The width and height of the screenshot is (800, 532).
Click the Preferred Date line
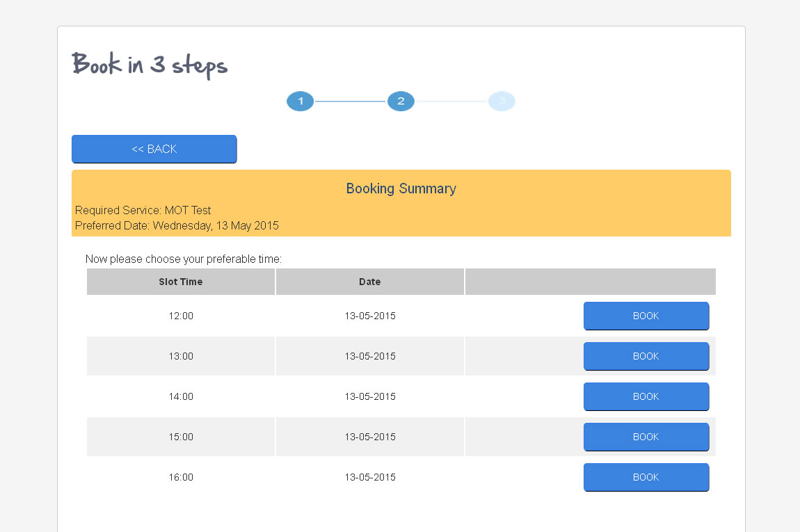tap(177, 225)
